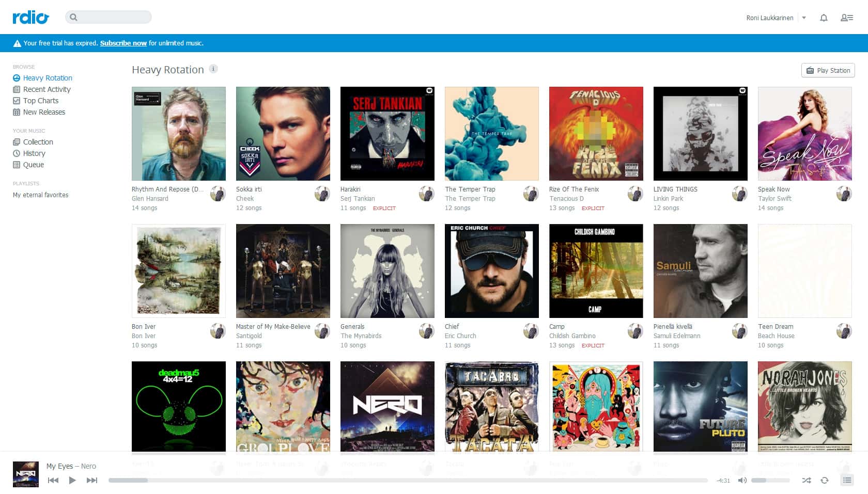Open the Glen Hansard artist link
Screen dimensions: 868x494
coord(150,199)
